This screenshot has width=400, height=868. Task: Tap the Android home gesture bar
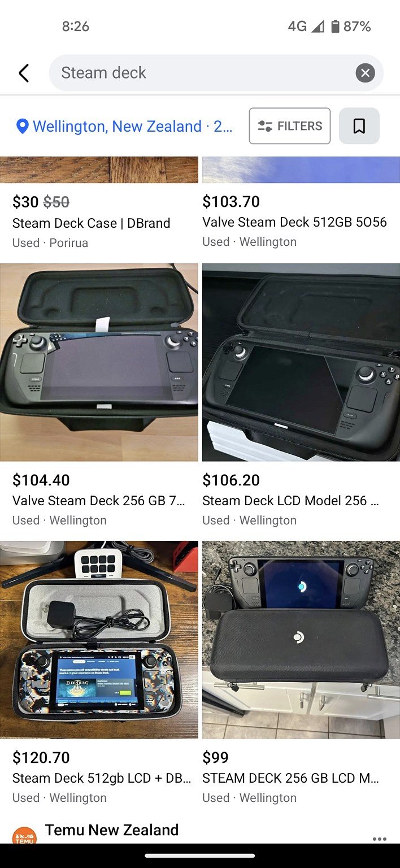pyautogui.click(x=200, y=856)
